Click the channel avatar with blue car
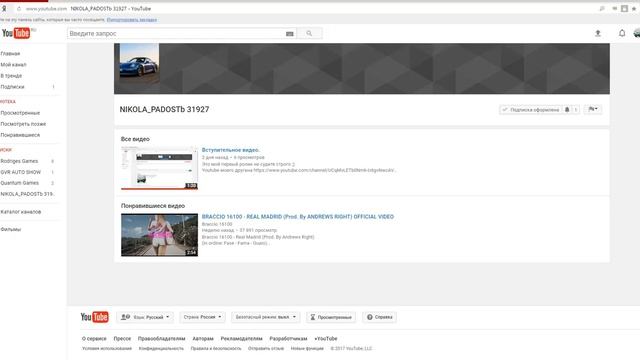 pyautogui.click(x=139, y=64)
